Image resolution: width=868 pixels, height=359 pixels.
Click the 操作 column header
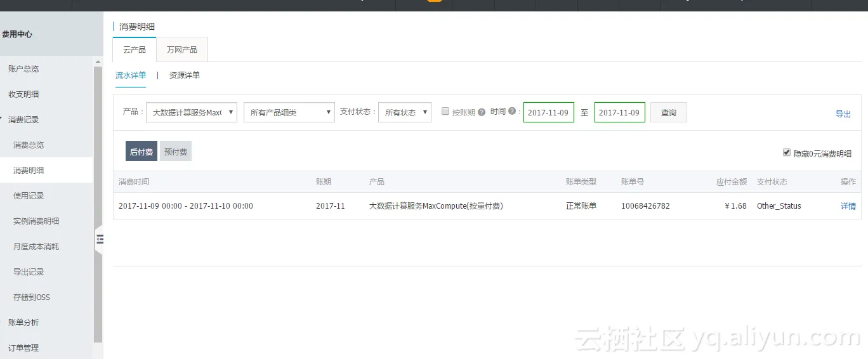pyautogui.click(x=848, y=181)
